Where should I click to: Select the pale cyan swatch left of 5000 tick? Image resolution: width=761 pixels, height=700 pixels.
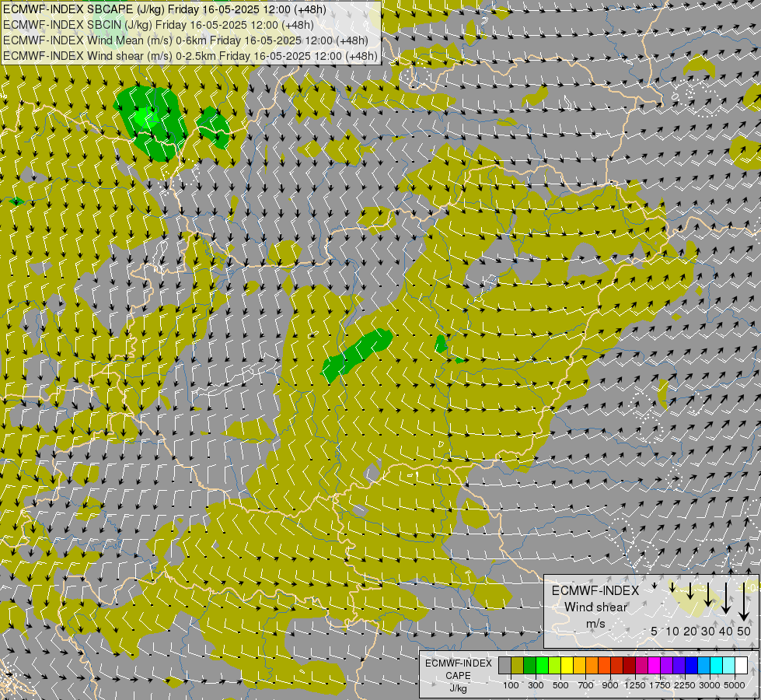729,666
